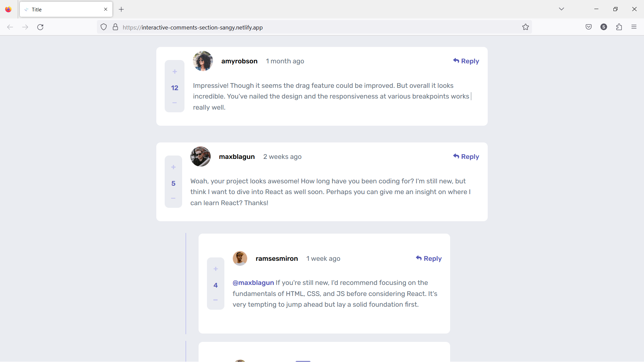Select the 'Title' browser tab
This screenshot has width=644, height=362.
(x=60, y=9)
